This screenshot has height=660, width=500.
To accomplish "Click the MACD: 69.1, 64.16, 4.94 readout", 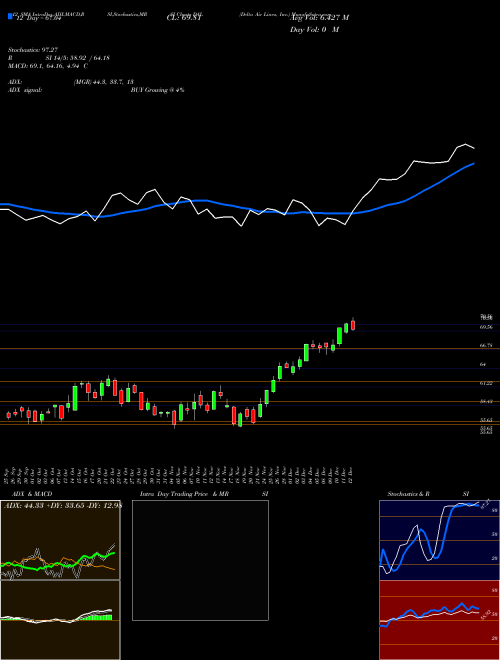I will tap(48, 66).
